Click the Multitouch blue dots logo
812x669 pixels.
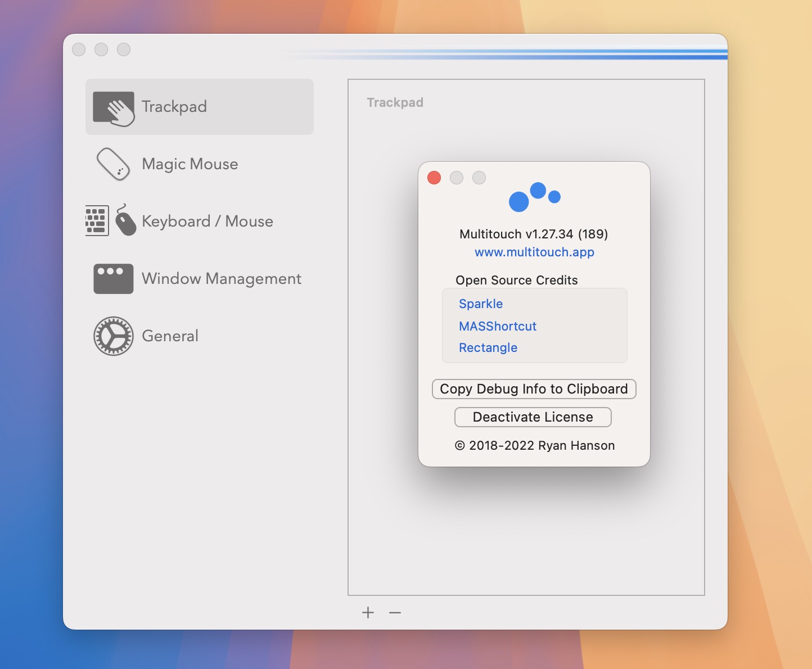535,197
